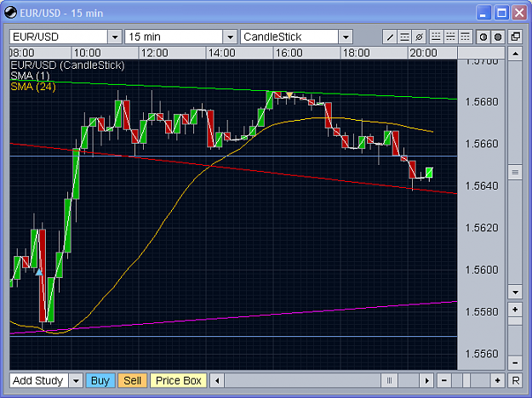The height and width of the screenshot is (398, 532).
Task: Maximize the EUR/USD chart window
Action: coord(501,13)
